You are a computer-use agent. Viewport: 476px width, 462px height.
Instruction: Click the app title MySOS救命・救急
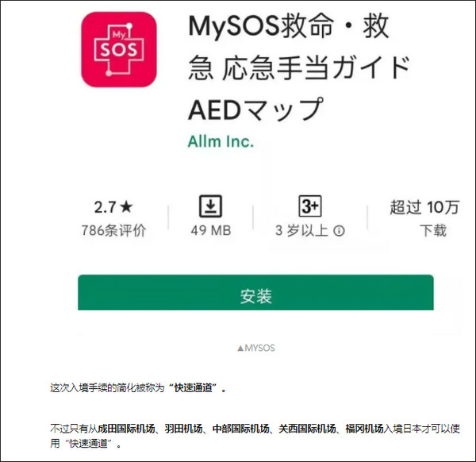(x=299, y=68)
